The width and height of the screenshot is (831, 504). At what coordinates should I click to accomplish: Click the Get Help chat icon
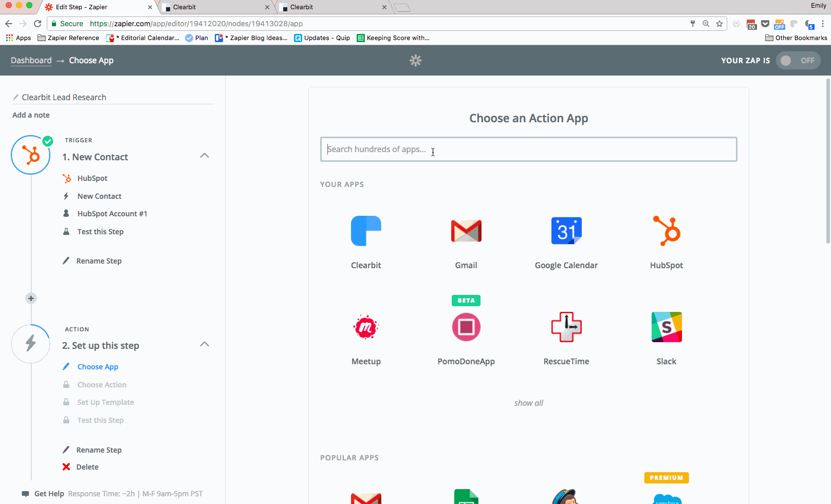(25, 494)
